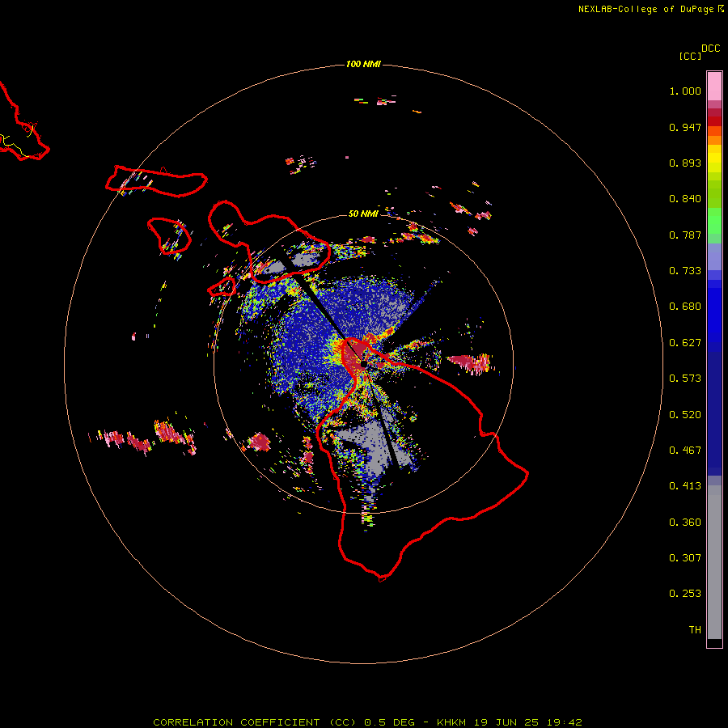Pick the green colorbar swatch near 0.787
The image size is (728, 728).
[714, 225]
